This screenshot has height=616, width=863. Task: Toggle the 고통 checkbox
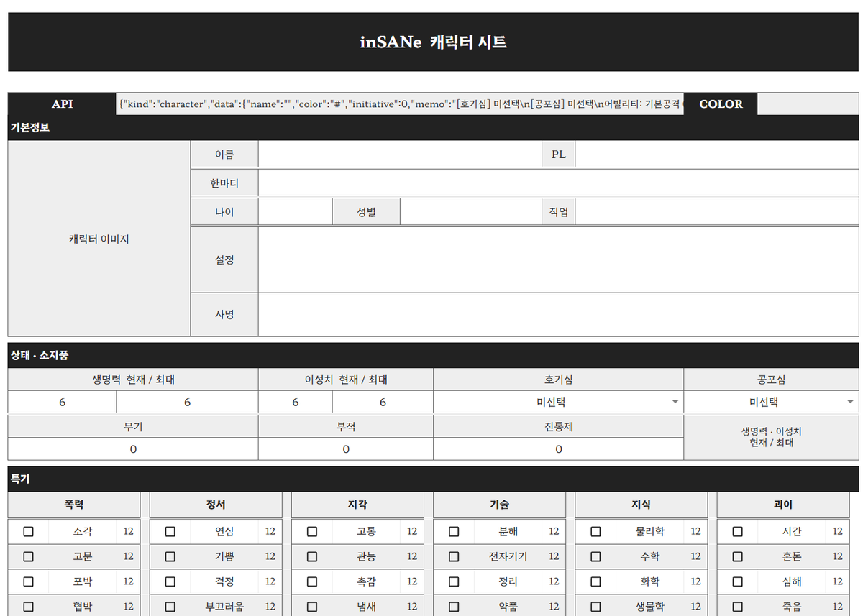coord(312,532)
